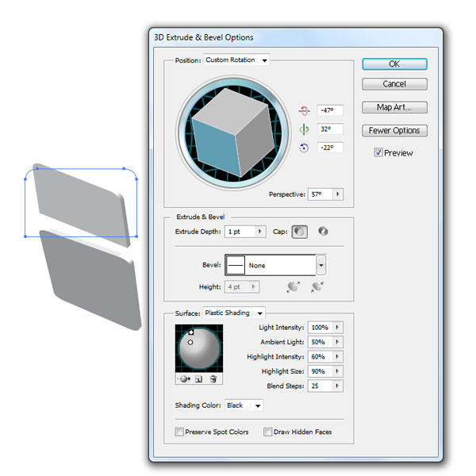Screen dimensions: 476x476
Task: Delete the selected light (trash icon)
Action: 213,379
